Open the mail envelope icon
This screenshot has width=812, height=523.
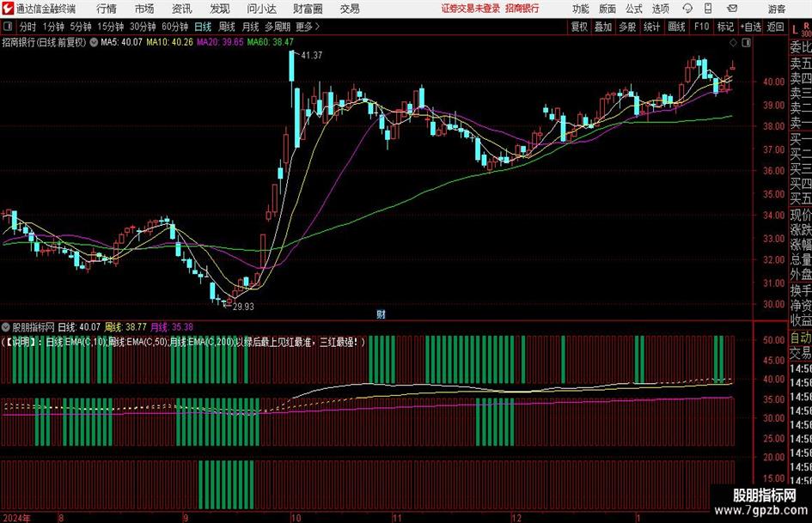point(732,9)
